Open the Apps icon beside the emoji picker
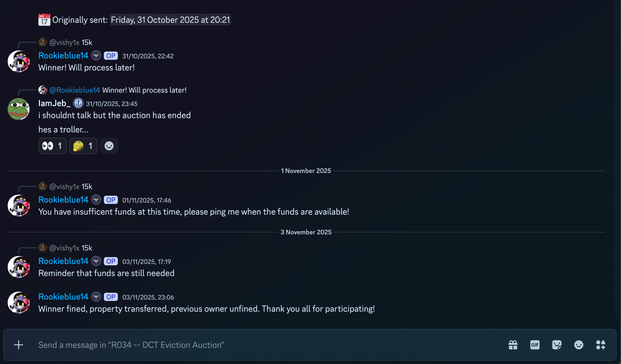The width and height of the screenshot is (621, 364). click(601, 345)
